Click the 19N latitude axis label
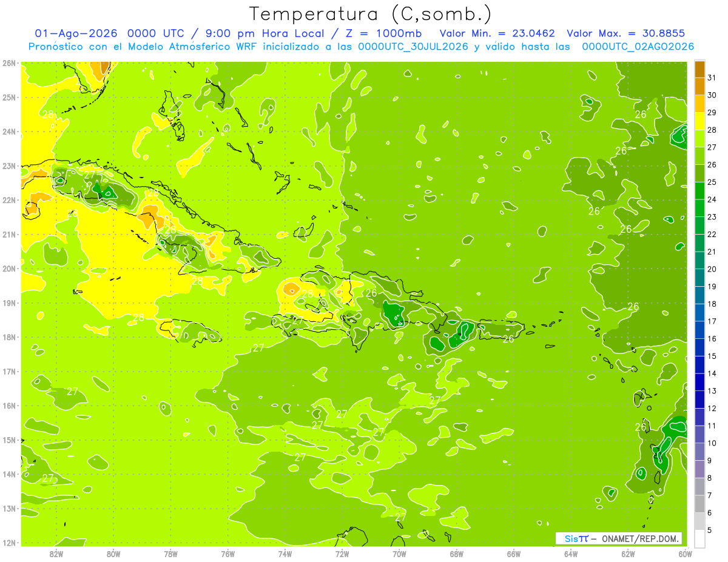Image resolution: width=728 pixels, height=562 pixels. click(x=9, y=303)
